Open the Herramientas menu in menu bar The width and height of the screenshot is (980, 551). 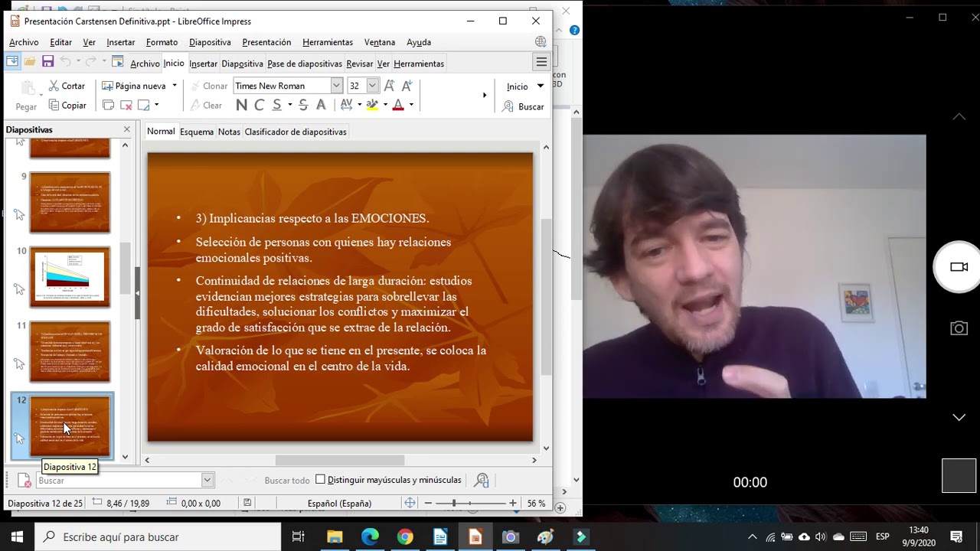pyautogui.click(x=328, y=42)
